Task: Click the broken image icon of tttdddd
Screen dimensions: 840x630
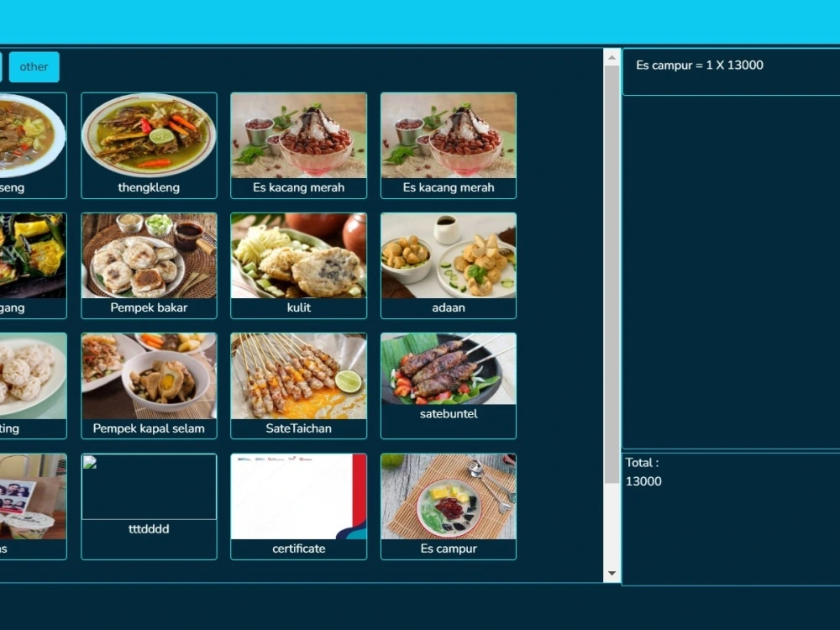Action: [90, 462]
